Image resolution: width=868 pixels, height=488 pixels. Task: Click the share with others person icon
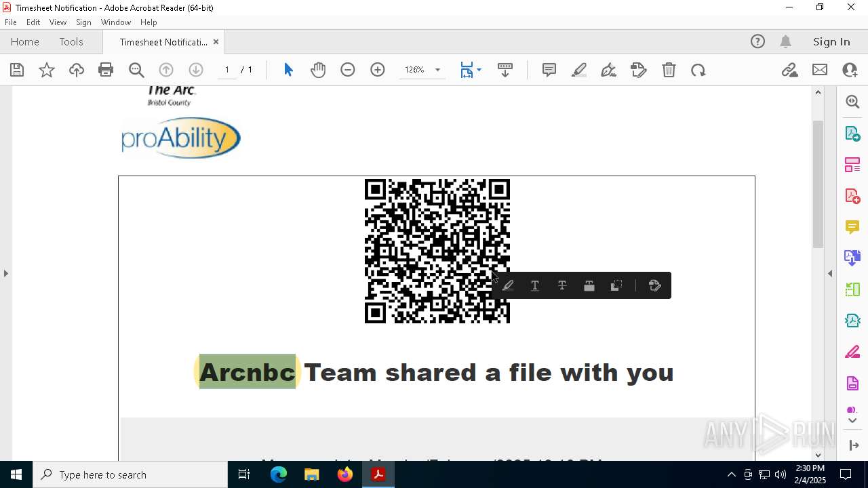click(x=850, y=70)
